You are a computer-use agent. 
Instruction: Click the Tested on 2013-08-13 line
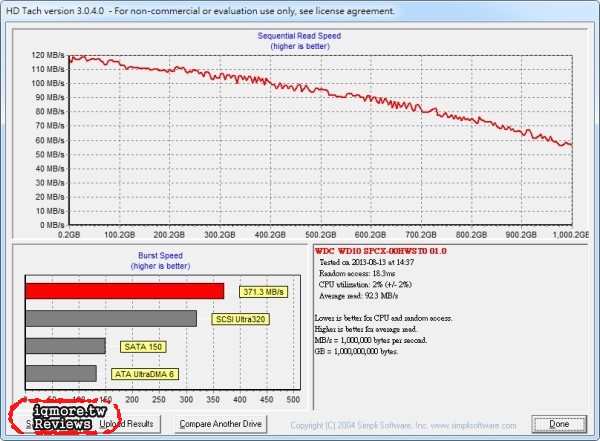367,262
